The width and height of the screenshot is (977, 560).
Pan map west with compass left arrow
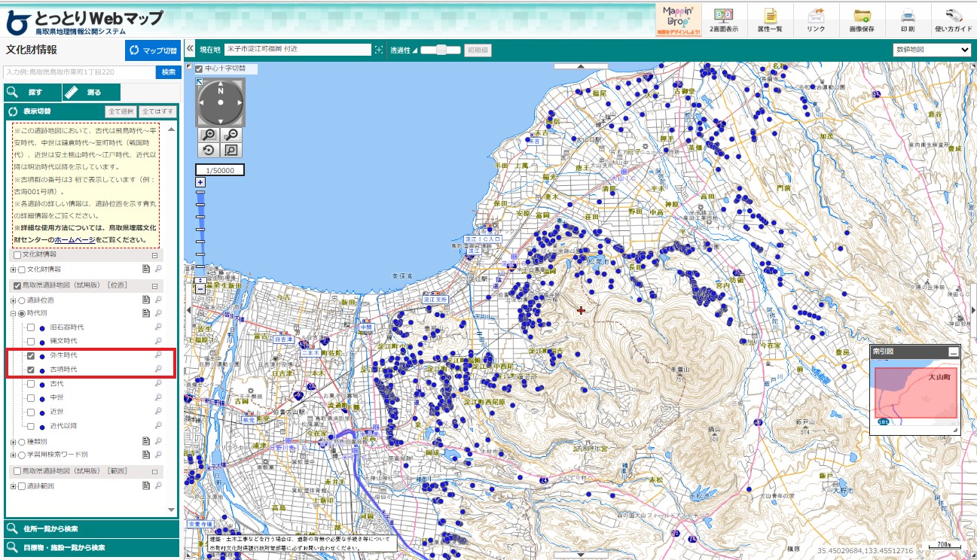coord(202,102)
